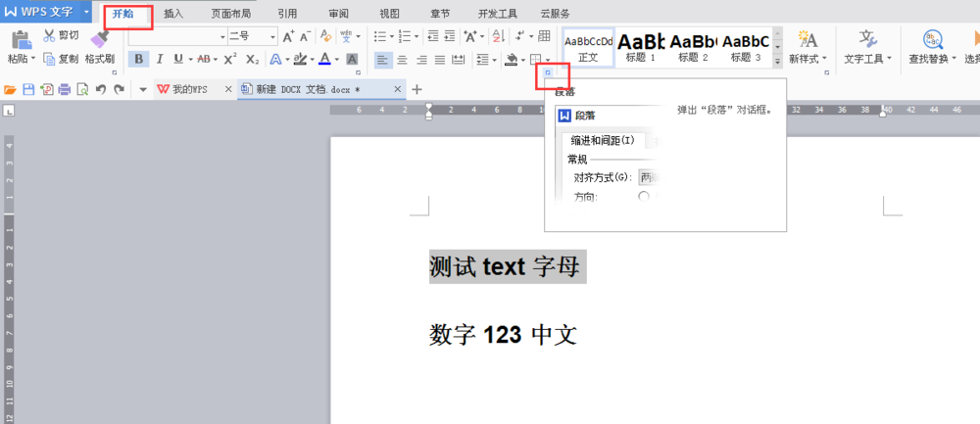
Task: Click the Save icon in quick access bar
Action: [x=28, y=89]
